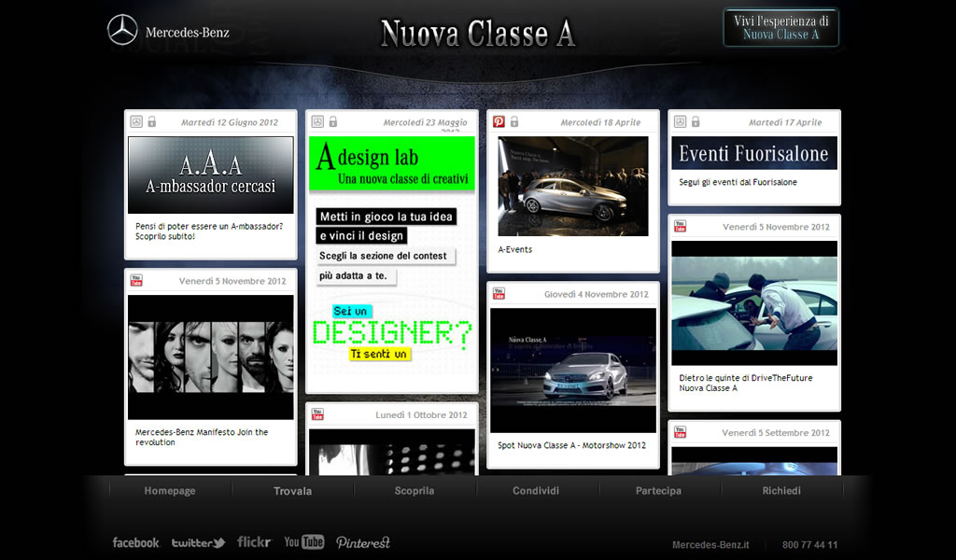Open the flickr page from the footer
The height and width of the screenshot is (560, 956).
(254, 541)
